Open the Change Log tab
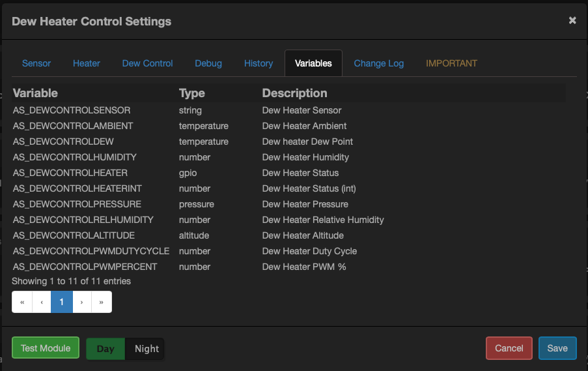Viewport: 588px width, 371px height. (x=379, y=63)
